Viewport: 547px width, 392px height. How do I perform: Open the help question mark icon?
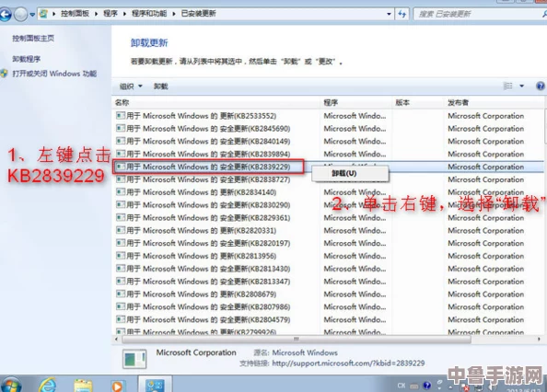click(x=540, y=86)
